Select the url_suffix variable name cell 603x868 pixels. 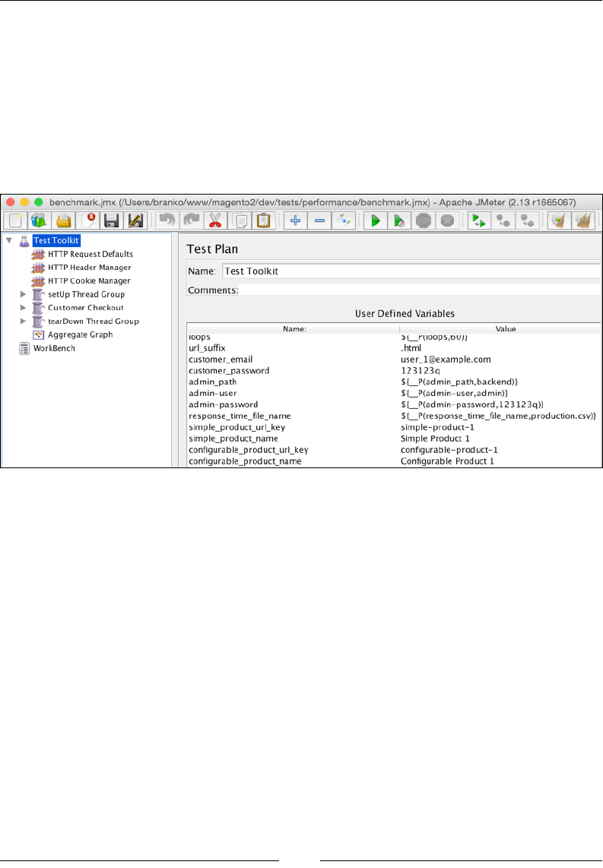pos(207,348)
